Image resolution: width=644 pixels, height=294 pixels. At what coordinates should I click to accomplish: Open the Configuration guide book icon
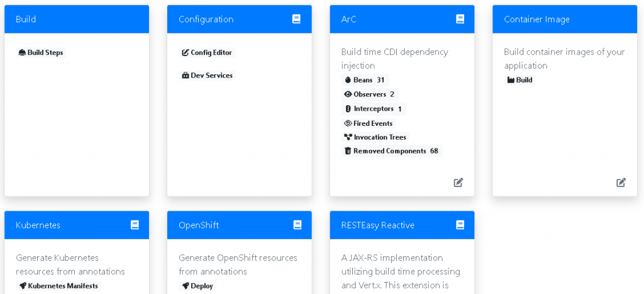click(296, 19)
